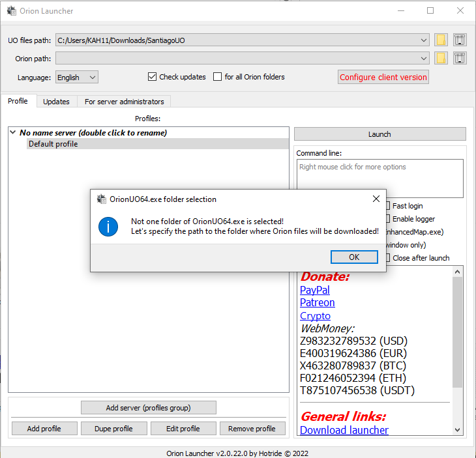
Task: Open the UO files path dropdown
Action: point(424,40)
